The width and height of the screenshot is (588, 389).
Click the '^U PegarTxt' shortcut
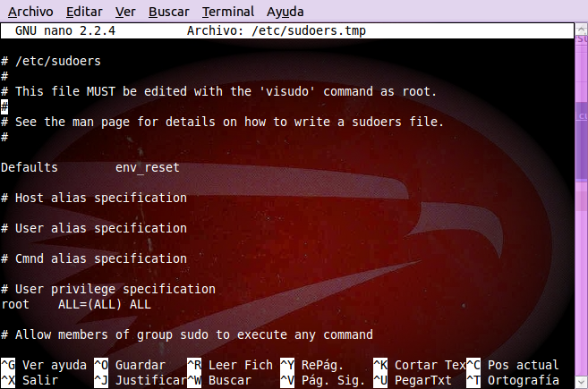click(x=413, y=380)
